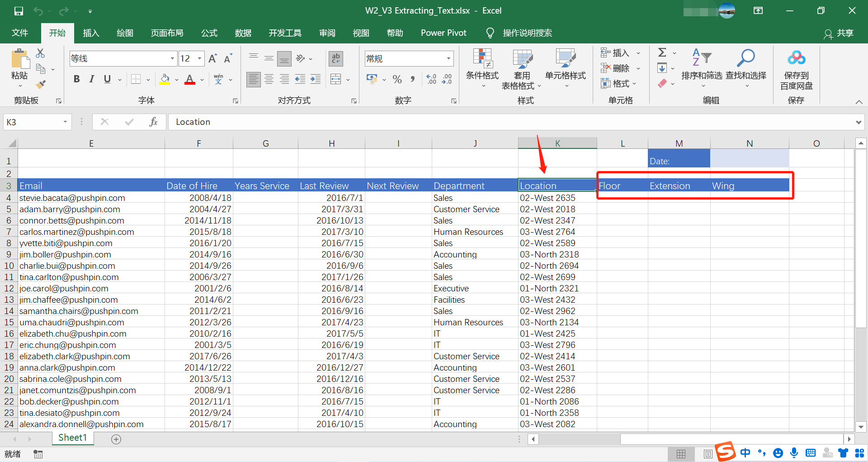Open orientation text angle tool
This screenshot has height=462, width=868.
click(x=301, y=58)
